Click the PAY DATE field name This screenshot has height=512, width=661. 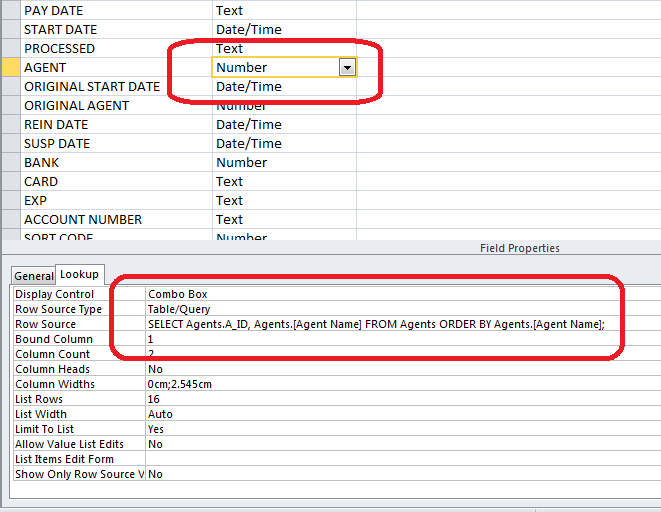point(54,11)
